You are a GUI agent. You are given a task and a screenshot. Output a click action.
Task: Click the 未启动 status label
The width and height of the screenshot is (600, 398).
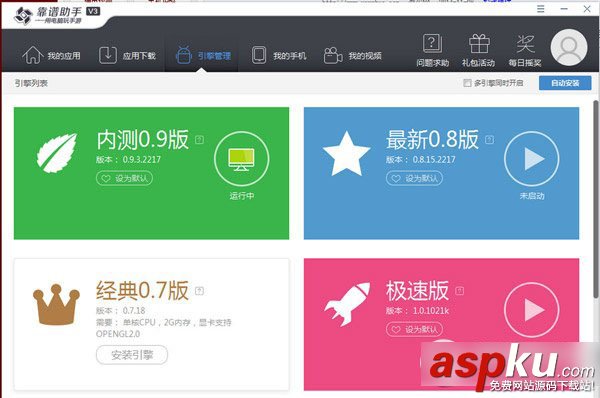pos(532,196)
